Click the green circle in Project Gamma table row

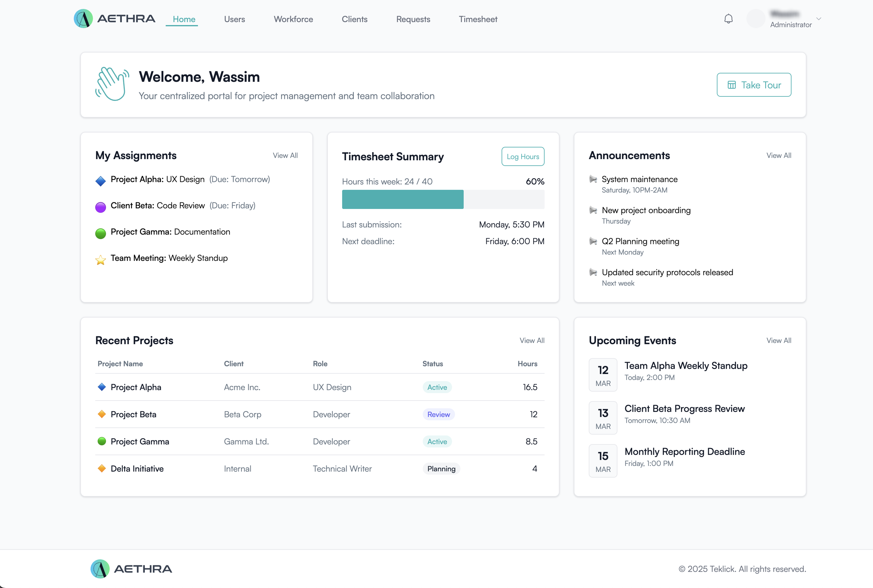coord(102,441)
